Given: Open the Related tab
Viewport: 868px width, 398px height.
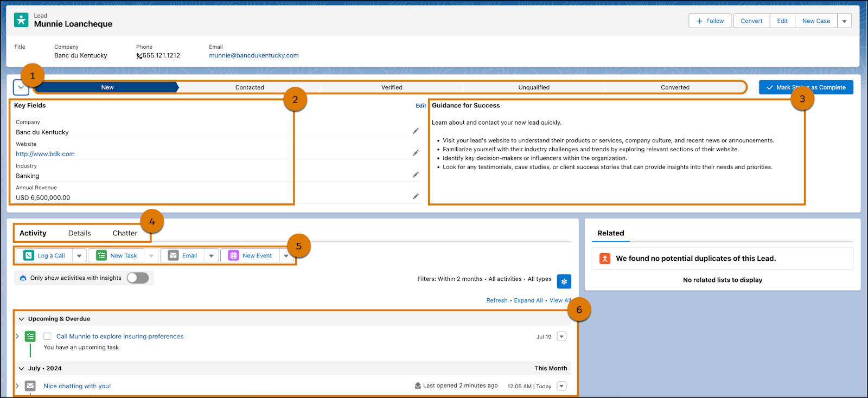Looking at the screenshot, I should pos(611,233).
